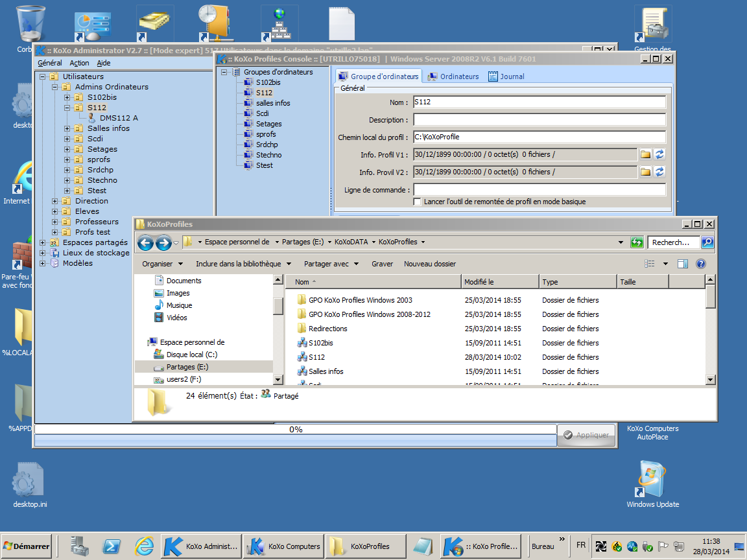Screen dimensions: 747x560
Task: Click the green refresh icon in explorer address bar
Action: [x=637, y=242]
